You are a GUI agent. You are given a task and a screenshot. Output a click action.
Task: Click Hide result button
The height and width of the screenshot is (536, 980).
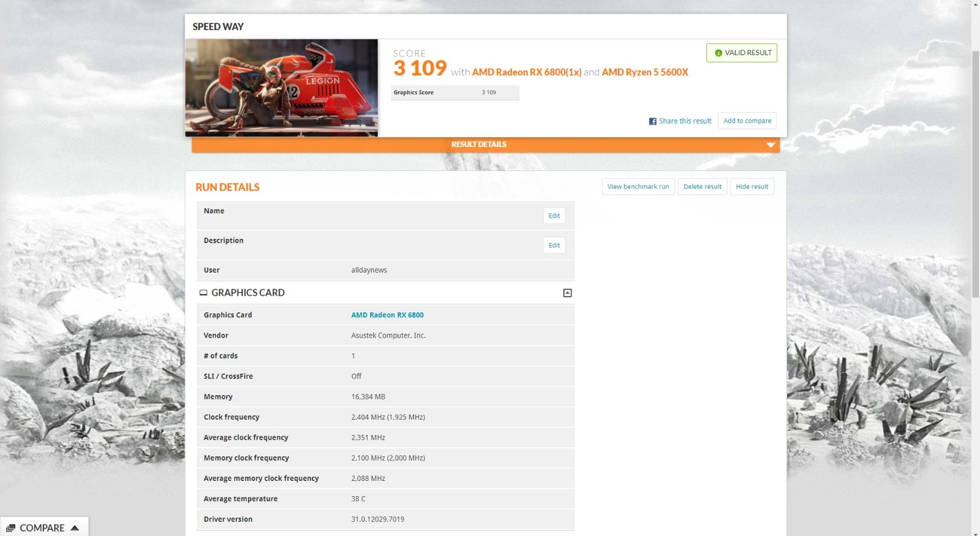[752, 187]
